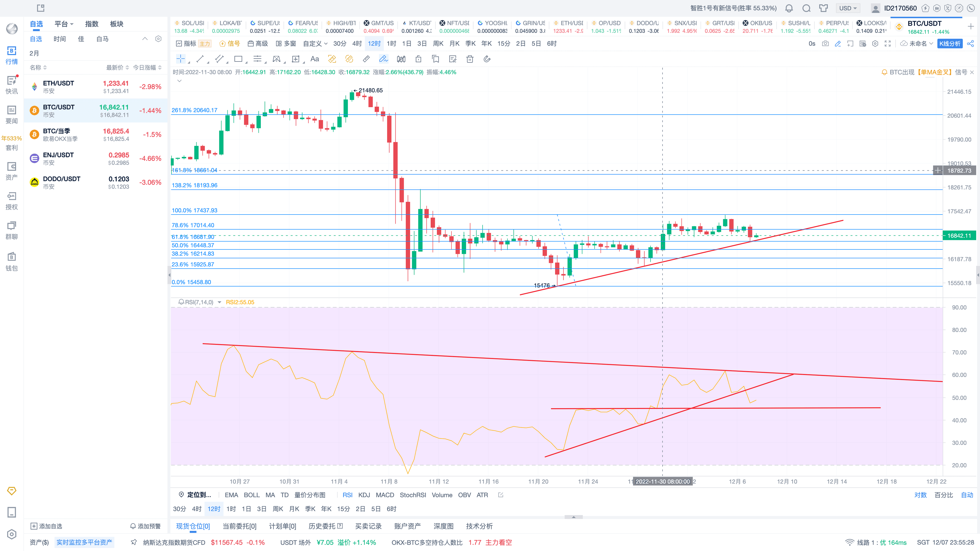Select the 4时 interval in top toolbar
The image size is (980, 551).
click(x=357, y=44)
